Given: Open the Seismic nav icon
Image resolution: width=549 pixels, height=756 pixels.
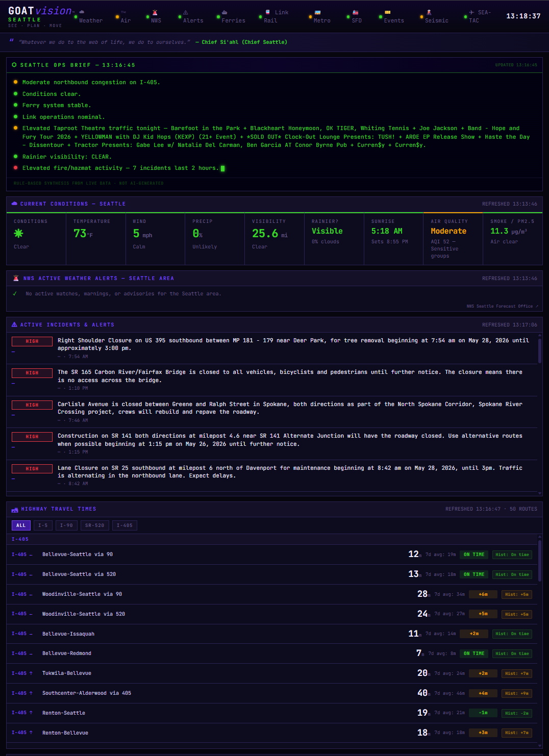Looking at the screenshot, I should point(429,12).
